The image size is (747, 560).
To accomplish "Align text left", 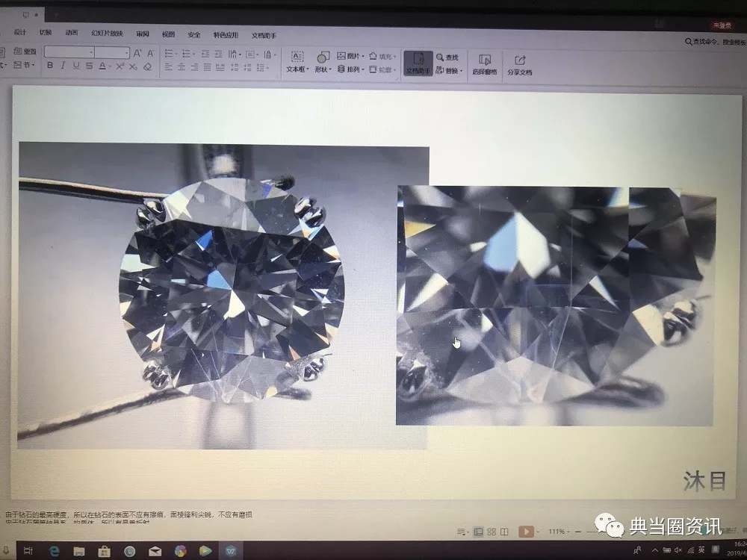I will click(169, 67).
